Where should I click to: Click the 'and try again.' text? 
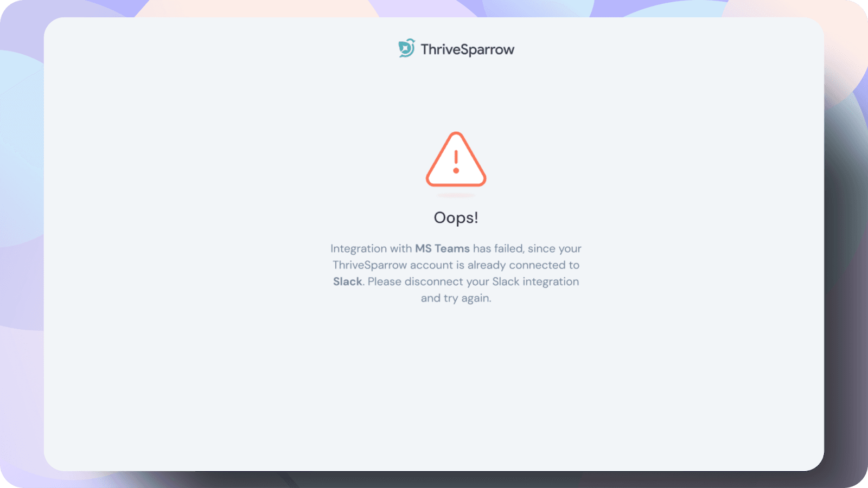coord(456,298)
